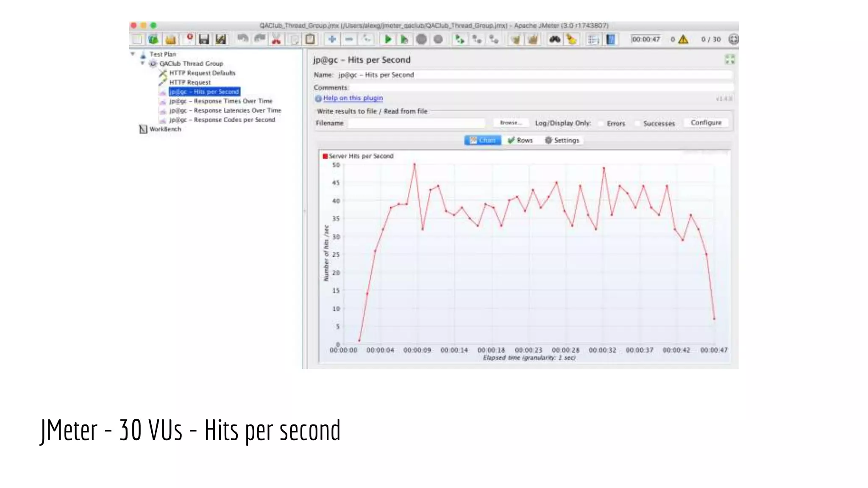The image size is (868, 488).
Task: Click the Copy icon in toolbar
Action: (294, 39)
